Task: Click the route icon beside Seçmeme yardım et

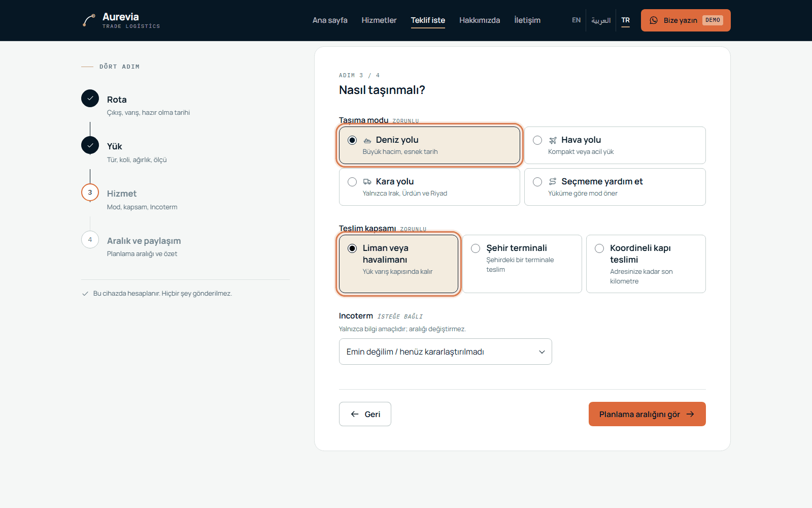Action: 553,182
